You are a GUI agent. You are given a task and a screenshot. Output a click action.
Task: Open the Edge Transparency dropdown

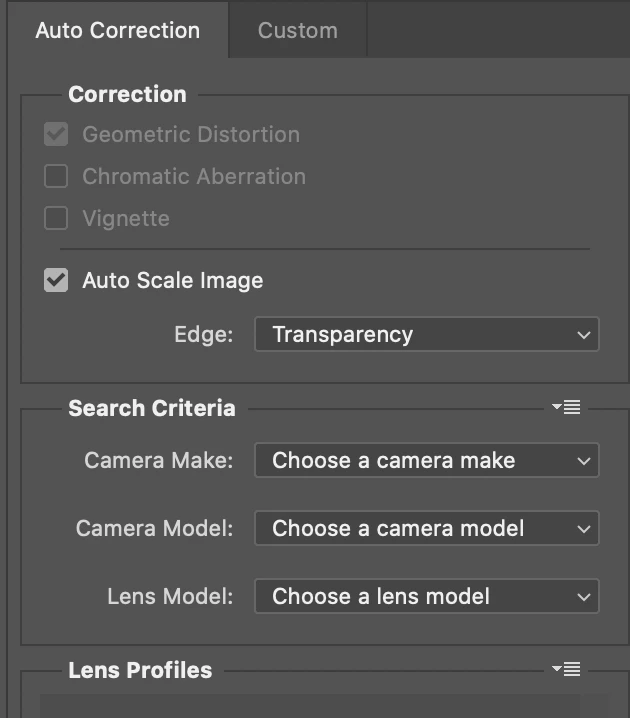pos(426,335)
